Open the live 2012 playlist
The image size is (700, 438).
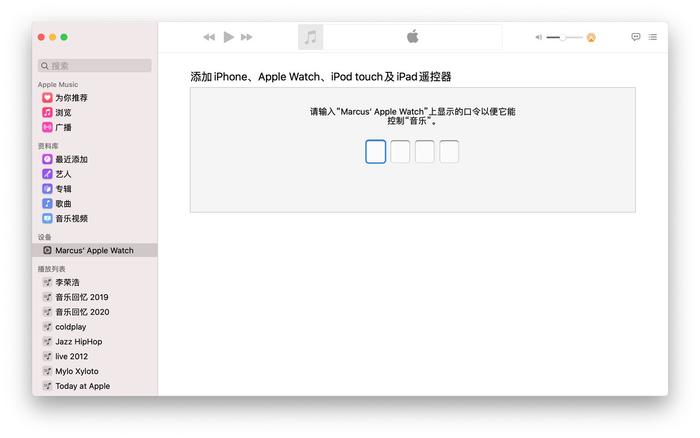(65, 356)
